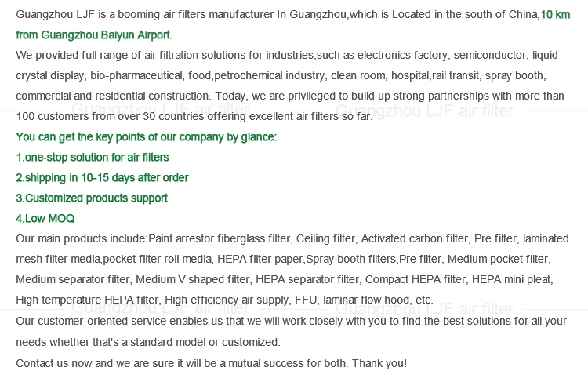
Task: Click 'from Guangzhou Baiyun Airport.' green text
Action: (x=94, y=35)
